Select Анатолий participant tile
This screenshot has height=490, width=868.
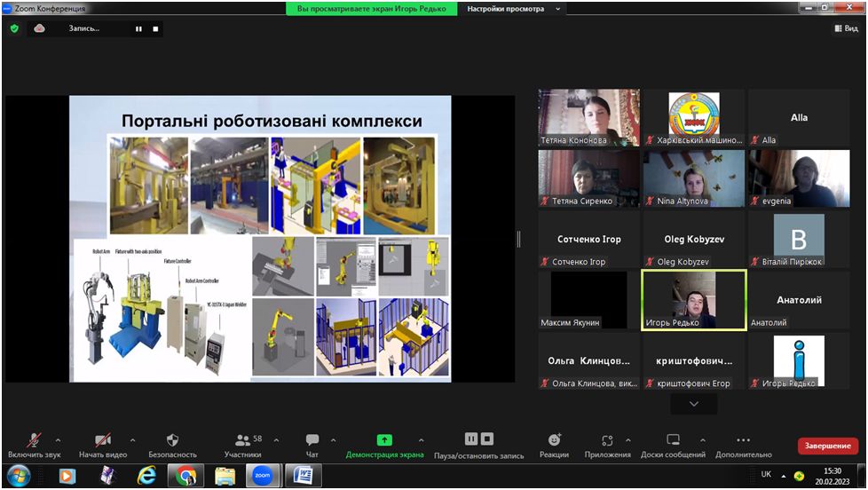(799, 300)
